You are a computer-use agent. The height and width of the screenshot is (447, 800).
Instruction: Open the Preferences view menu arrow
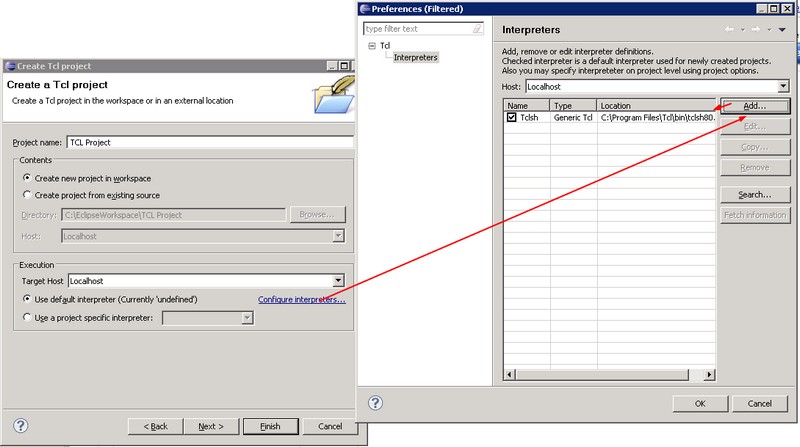pos(782,31)
